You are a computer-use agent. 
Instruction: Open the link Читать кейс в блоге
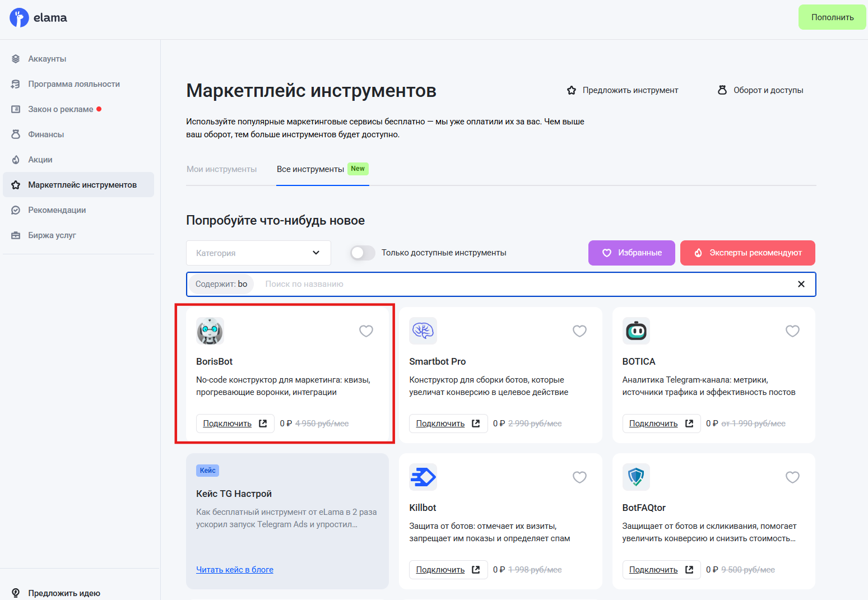click(x=234, y=569)
